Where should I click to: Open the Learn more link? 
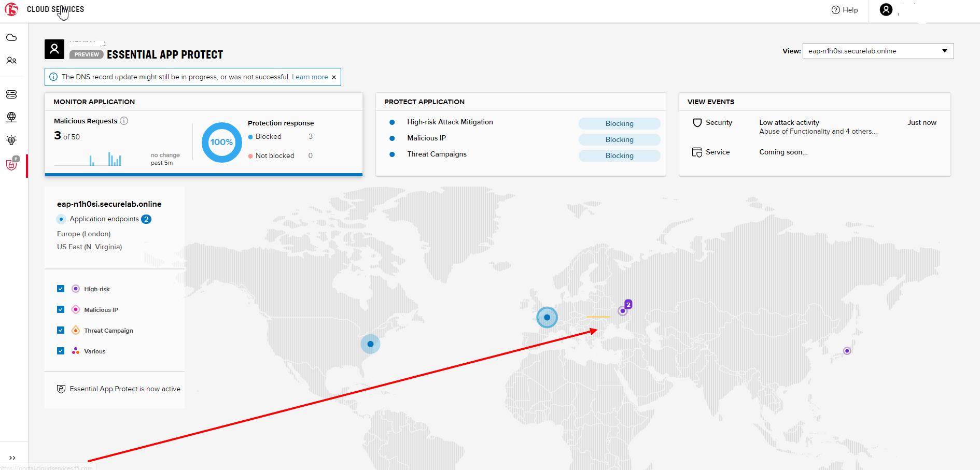(310, 77)
